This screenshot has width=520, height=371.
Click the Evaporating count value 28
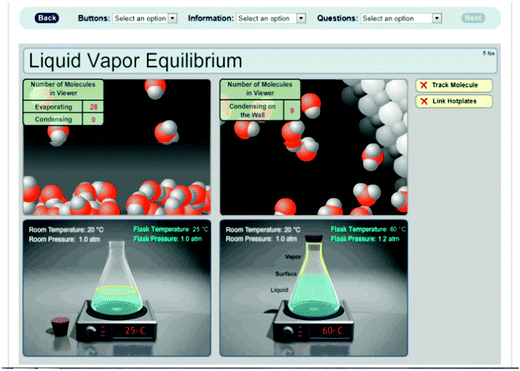tap(93, 107)
